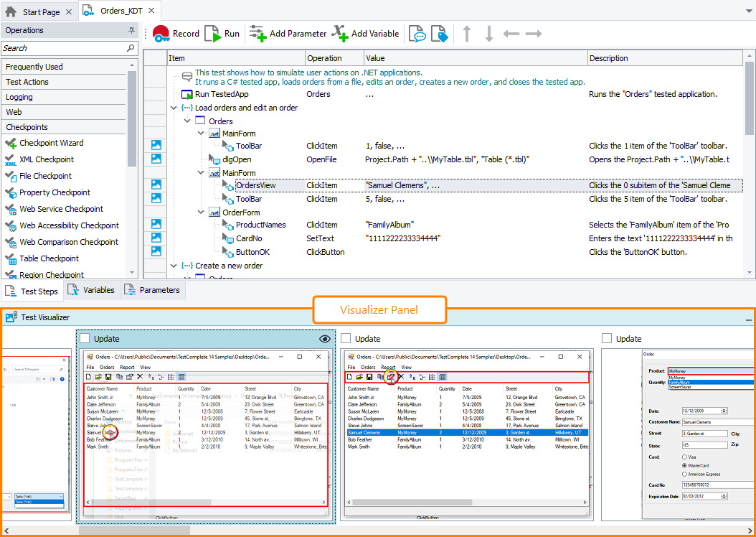Switch to the Variables tab
The image size is (756, 537).
(90, 290)
